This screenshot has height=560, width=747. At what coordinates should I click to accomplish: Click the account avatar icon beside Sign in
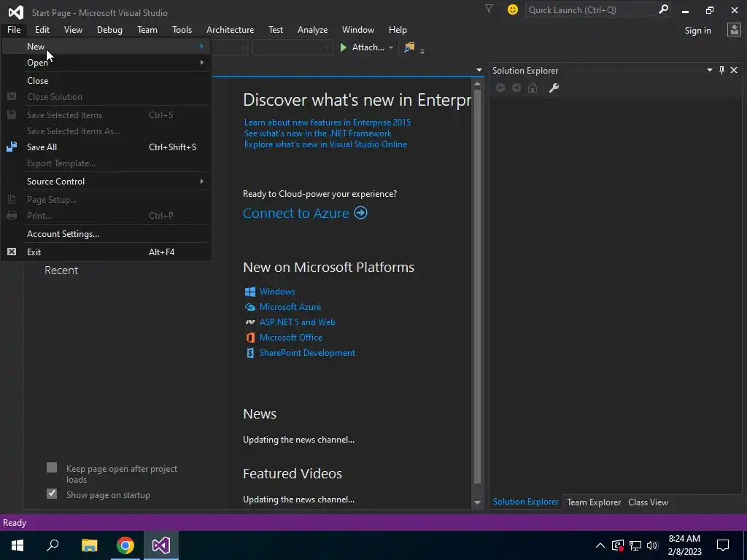734,30
